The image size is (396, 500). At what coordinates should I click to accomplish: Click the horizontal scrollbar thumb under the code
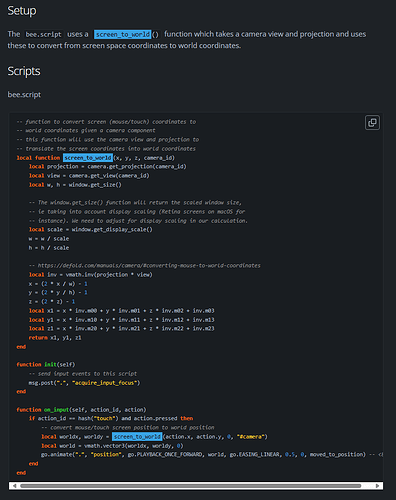[191, 486]
